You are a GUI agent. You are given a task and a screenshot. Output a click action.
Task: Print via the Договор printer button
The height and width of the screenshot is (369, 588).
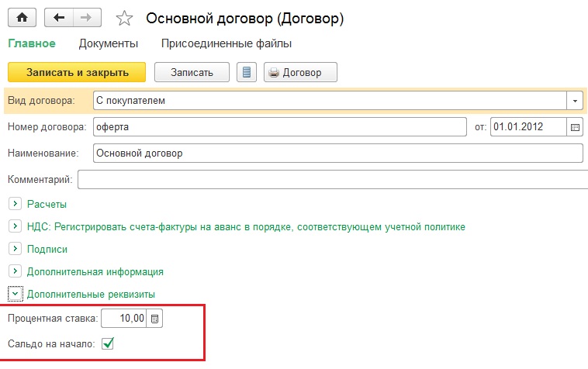coord(300,72)
